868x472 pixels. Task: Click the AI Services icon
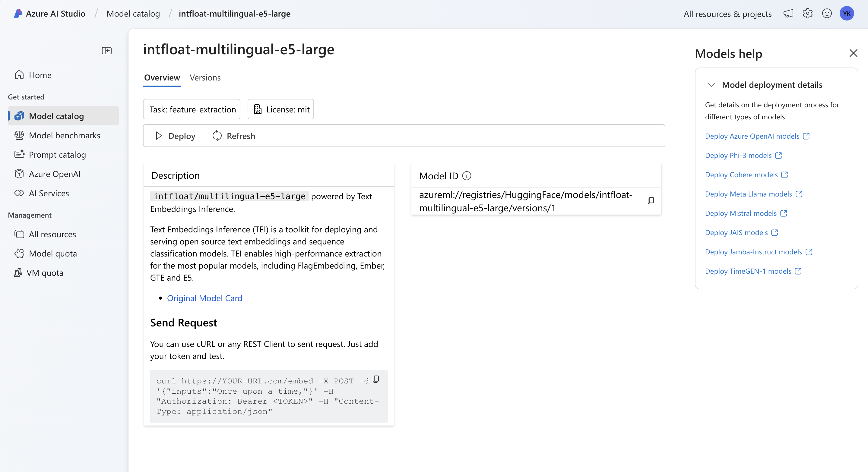(19, 193)
